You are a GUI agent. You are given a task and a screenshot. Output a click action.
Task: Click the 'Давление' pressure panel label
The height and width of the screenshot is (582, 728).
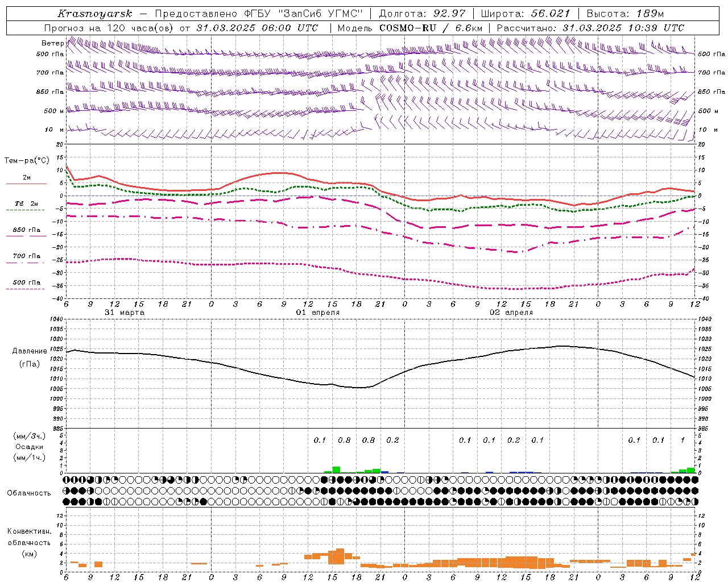click(x=30, y=351)
